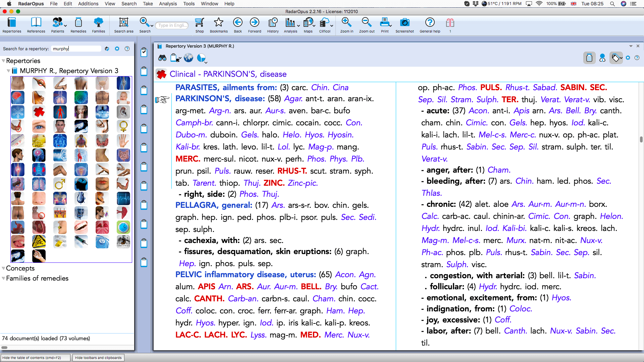Click Hide the table of contents button
Image resolution: width=644 pixels, height=362 pixels.
click(x=35, y=358)
